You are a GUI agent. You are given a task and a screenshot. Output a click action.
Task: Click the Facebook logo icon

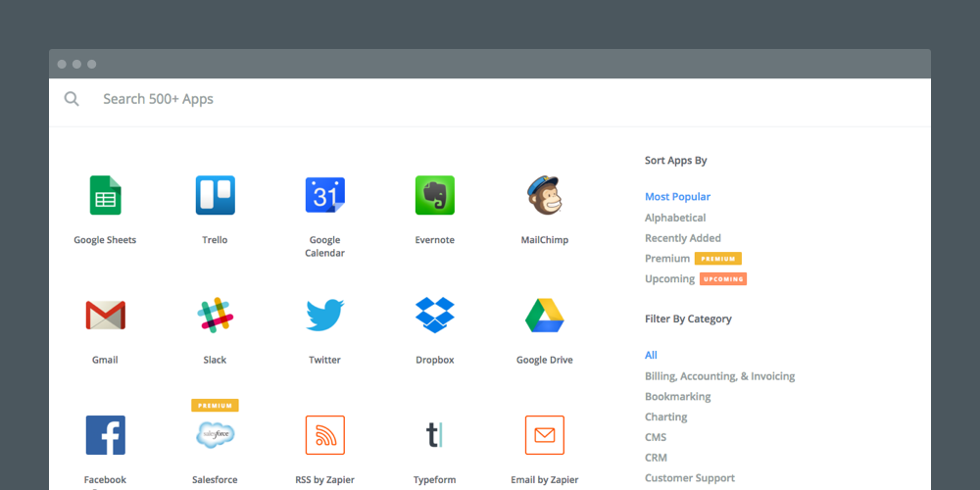pyautogui.click(x=106, y=435)
